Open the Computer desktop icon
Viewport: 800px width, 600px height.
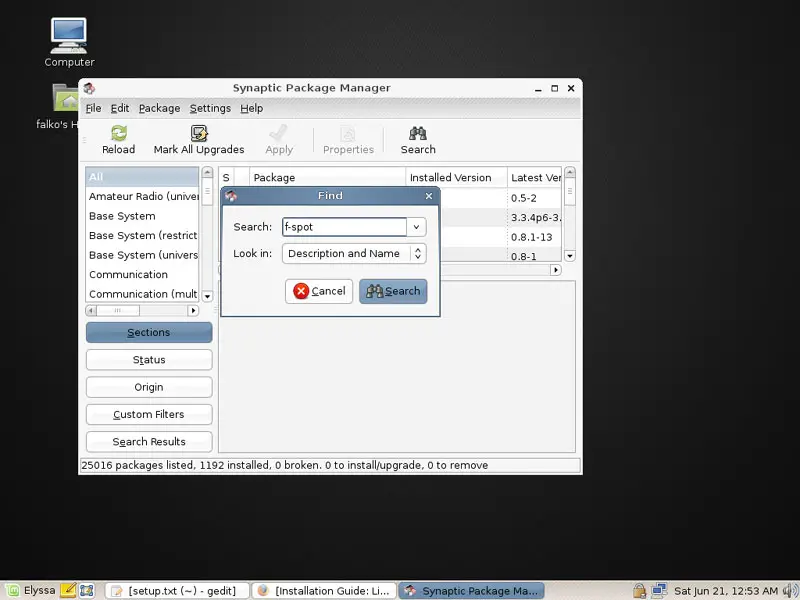(x=69, y=36)
